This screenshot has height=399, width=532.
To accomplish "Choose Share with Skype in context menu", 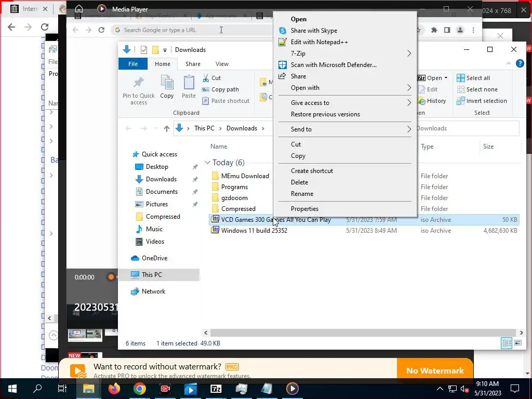I will coord(314,31).
